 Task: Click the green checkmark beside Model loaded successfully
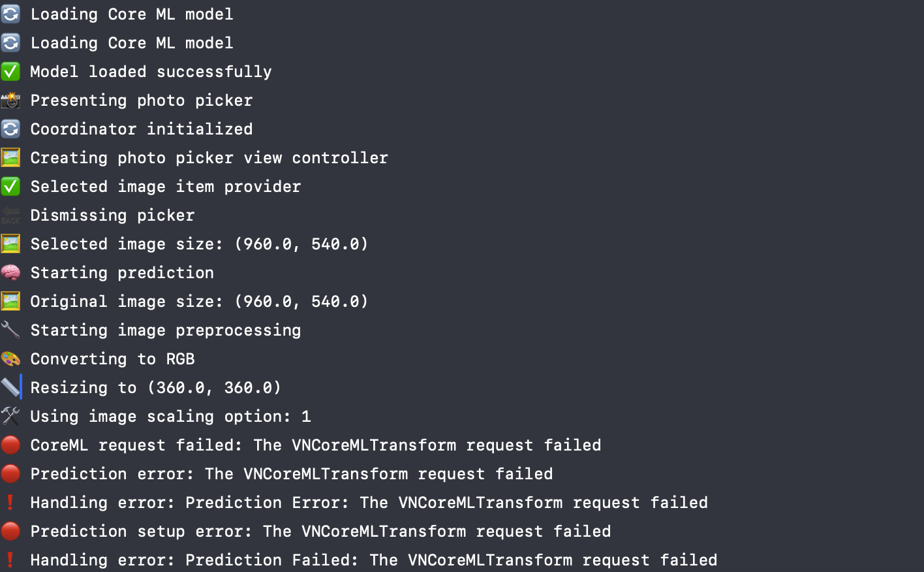click(x=10, y=71)
